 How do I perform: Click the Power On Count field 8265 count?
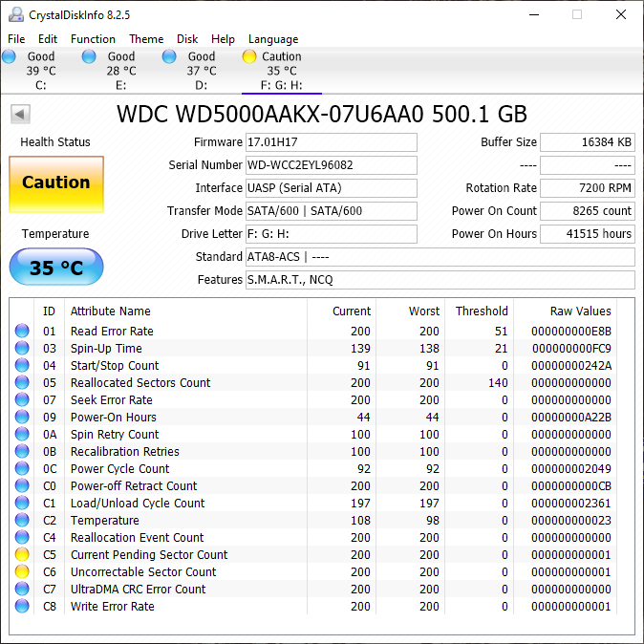588,211
